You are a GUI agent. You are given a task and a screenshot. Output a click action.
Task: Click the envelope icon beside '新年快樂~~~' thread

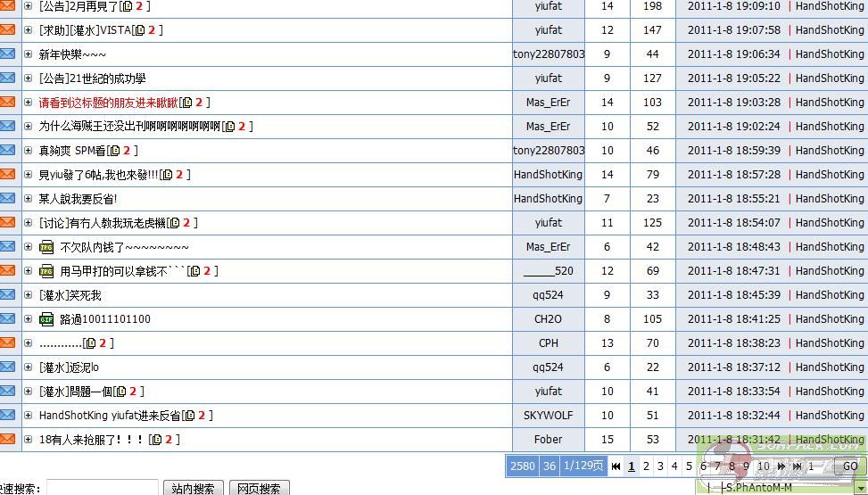pos(7,54)
